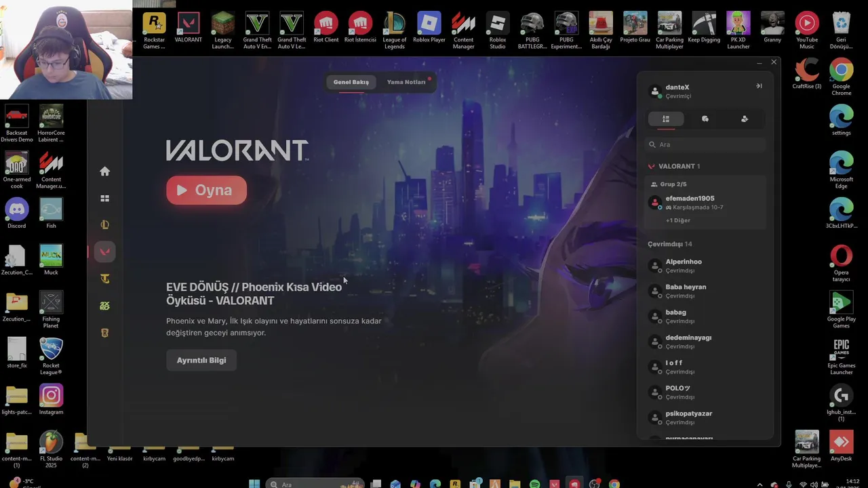
Task: Collapse the friends panel with arrow icon
Action: (x=759, y=86)
